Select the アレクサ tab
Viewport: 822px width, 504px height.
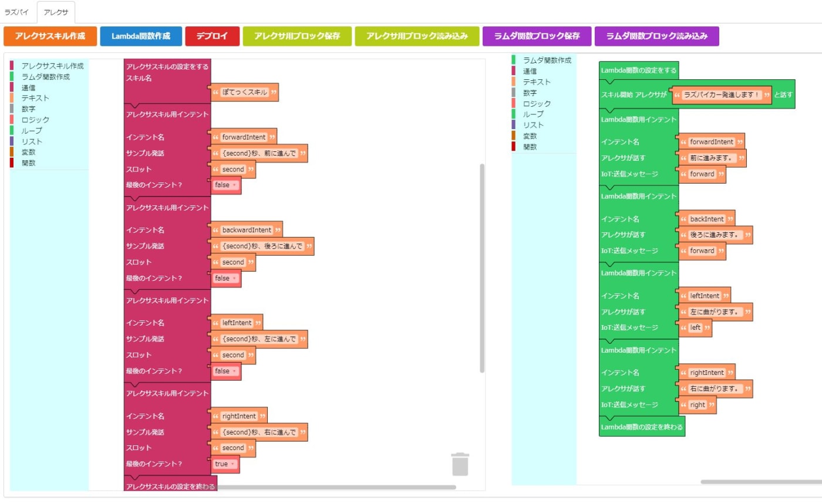pos(56,12)
